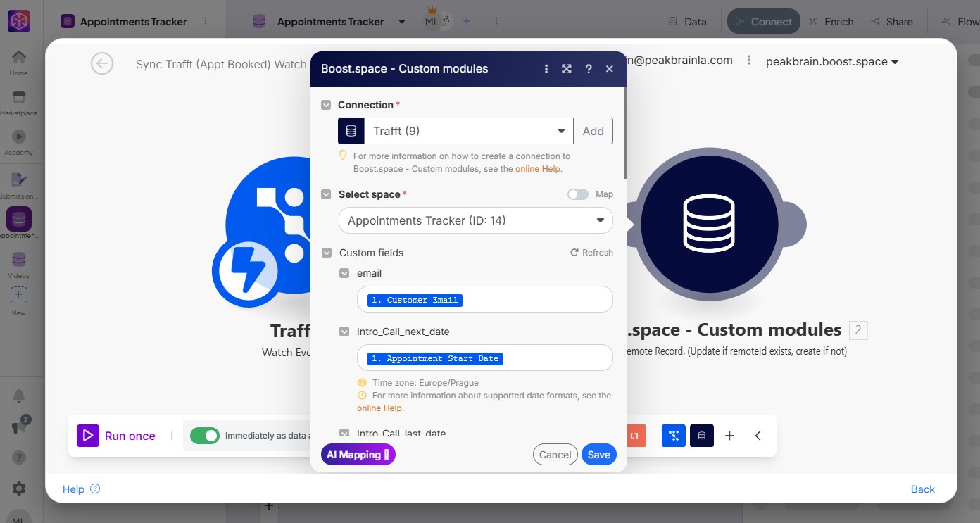
Task: Open the ML user avatar in header
Action: [432, 22]
